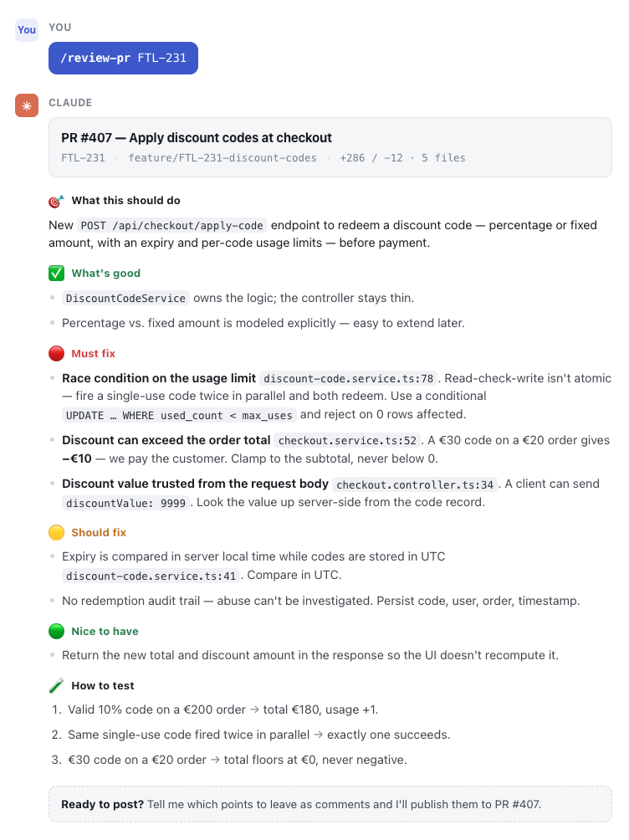Click the Claude asterisk avatar icon

pos(26,105)
